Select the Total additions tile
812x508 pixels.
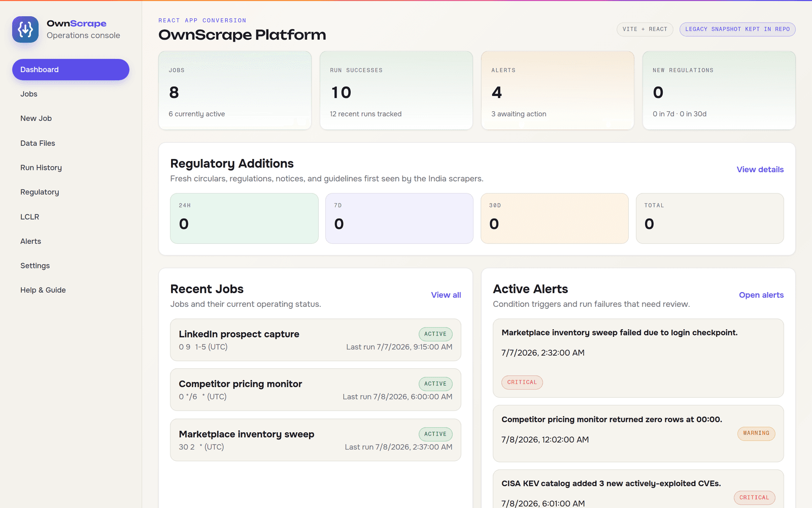[x=710, y=218]
